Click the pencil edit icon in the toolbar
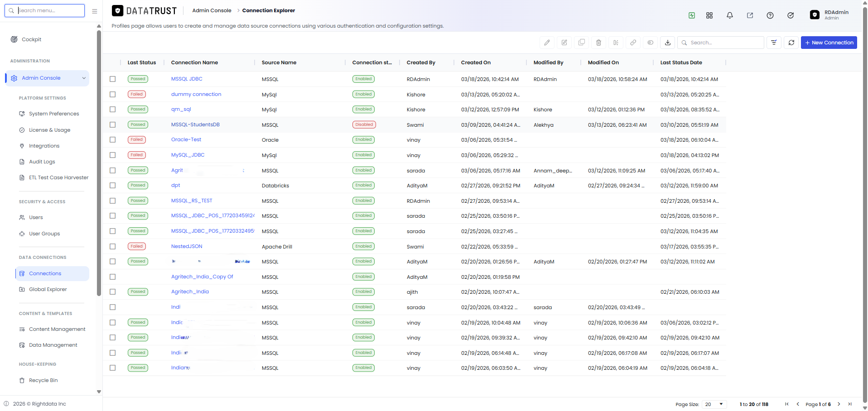 pyautogui.click(x=547, y=43)
